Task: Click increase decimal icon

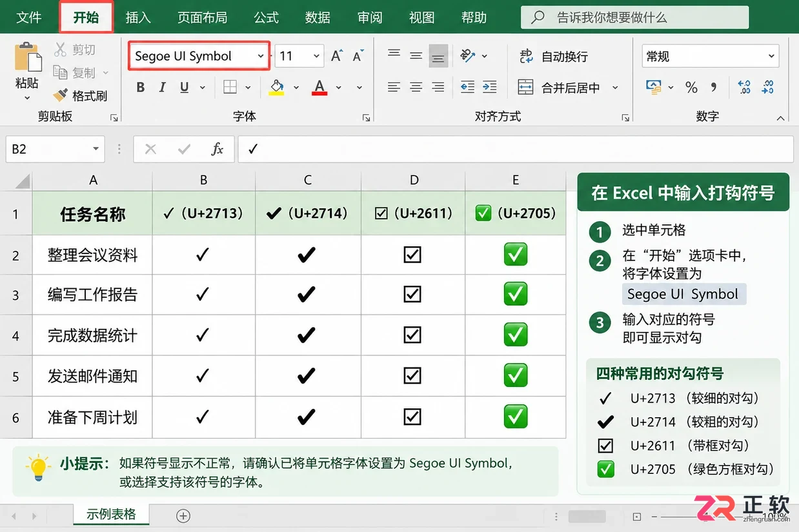Action: [744, 87]
